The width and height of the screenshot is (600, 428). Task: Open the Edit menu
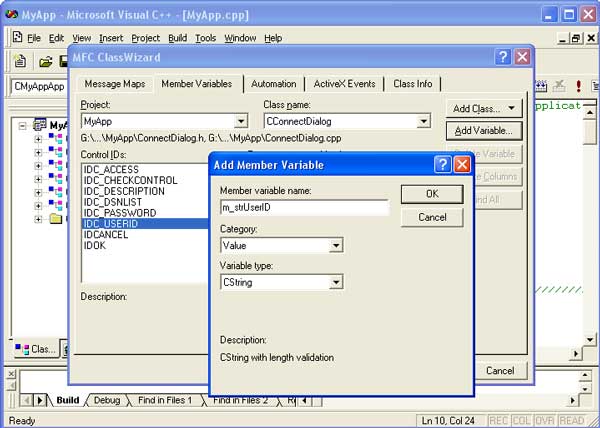click(x=56, y=38)
